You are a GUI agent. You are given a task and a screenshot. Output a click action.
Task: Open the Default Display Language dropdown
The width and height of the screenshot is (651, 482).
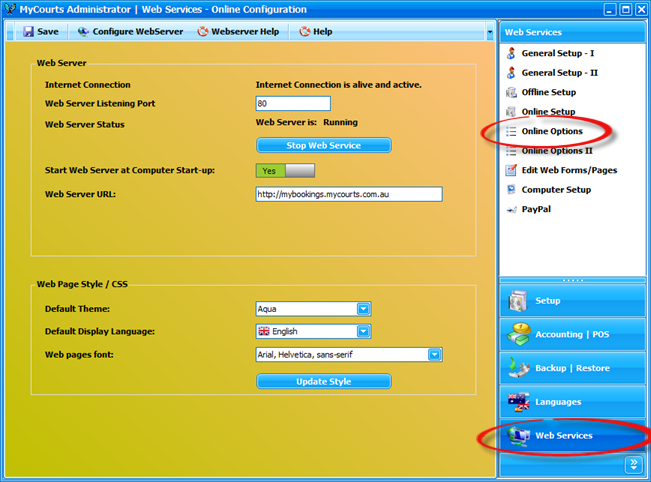click(364, 331)
